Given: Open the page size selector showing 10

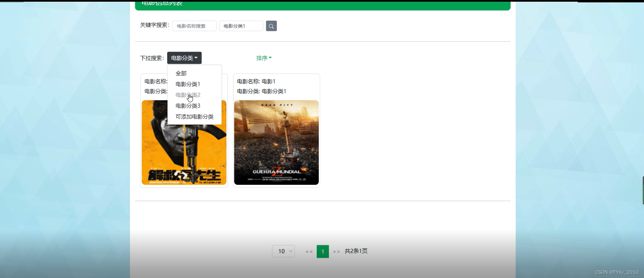Looking at the screenshot, I should 283,251.
